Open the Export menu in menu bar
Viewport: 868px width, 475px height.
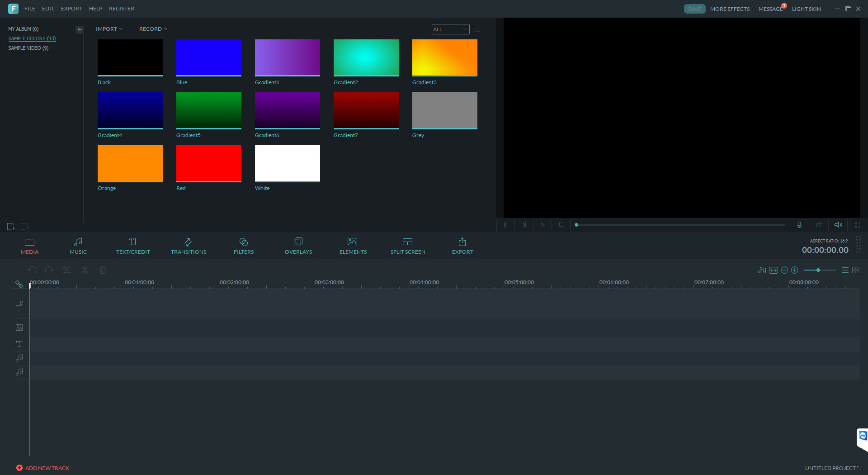click(71, 9)
